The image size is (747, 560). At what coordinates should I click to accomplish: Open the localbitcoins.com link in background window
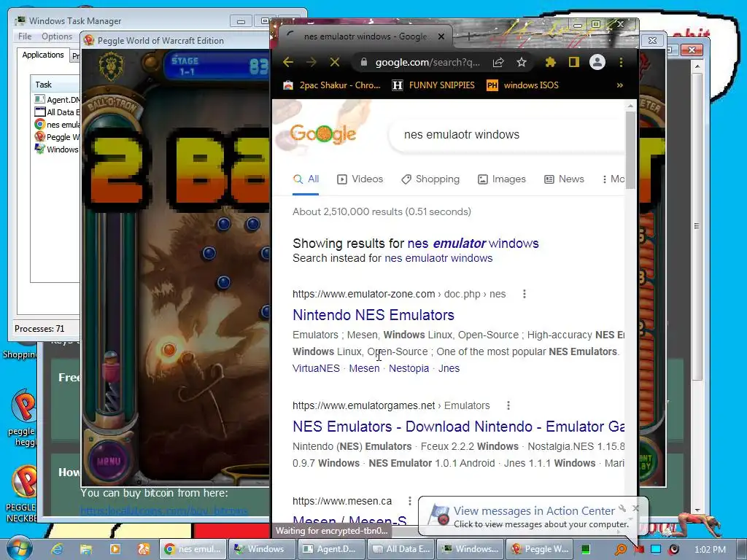[x=164, y=510]
